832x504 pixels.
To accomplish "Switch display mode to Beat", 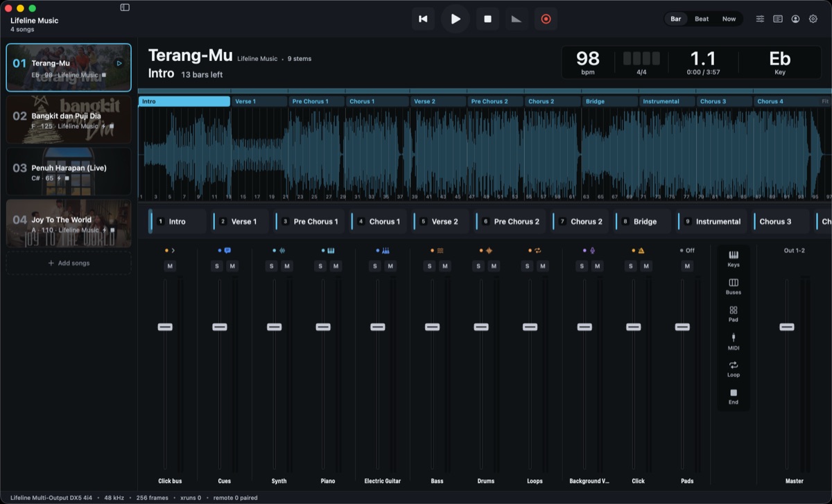I will click(702, 19).
